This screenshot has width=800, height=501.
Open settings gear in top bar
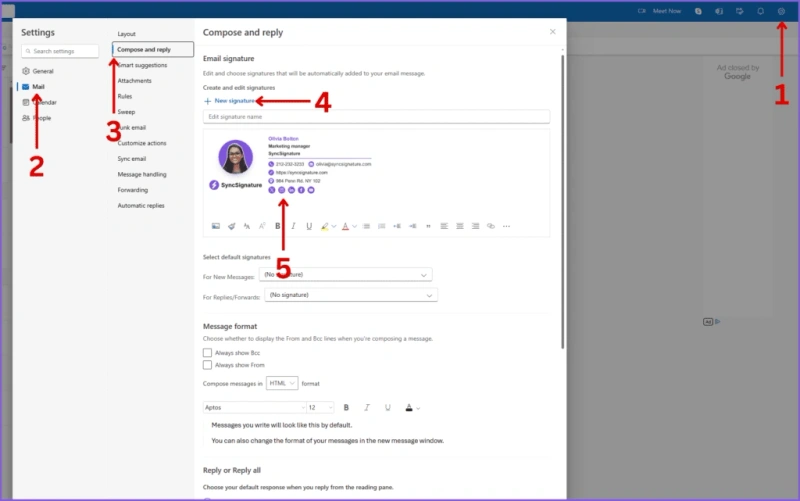781,11
